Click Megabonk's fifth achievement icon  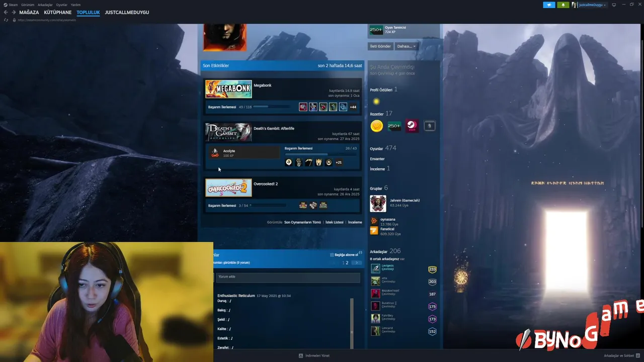pyautogui.click(x=343, y=107)
